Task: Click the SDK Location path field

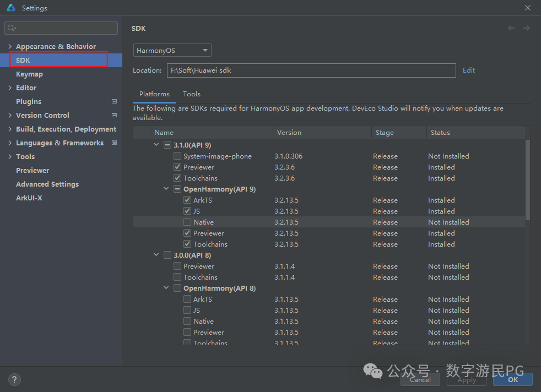Action: pos(311,70)
